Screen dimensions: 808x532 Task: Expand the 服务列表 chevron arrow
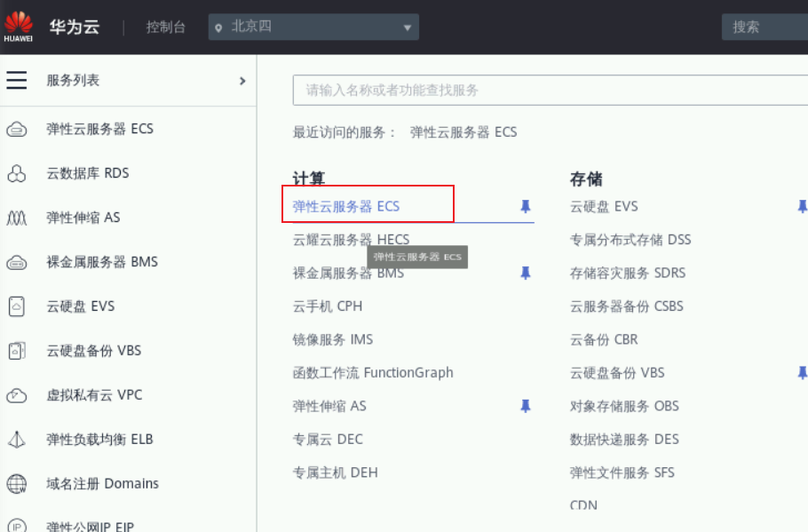(242, 81)
